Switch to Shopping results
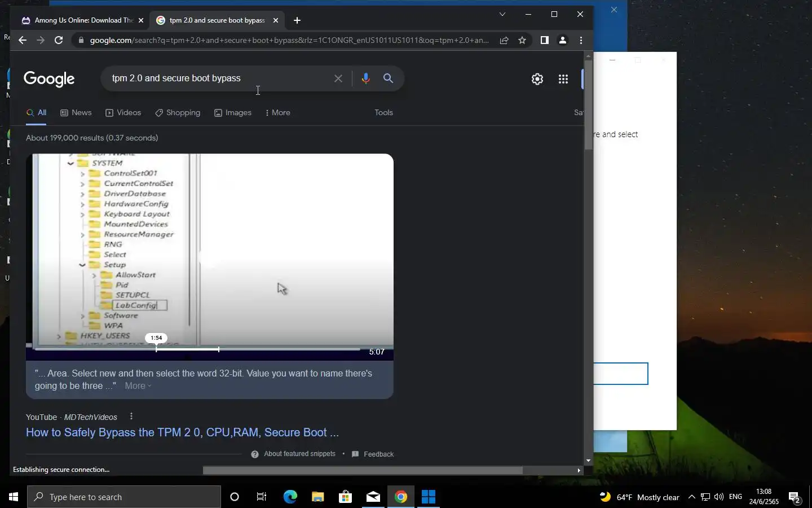The width and height of the screenshot is (812, 508). click(x=178, y=112)
